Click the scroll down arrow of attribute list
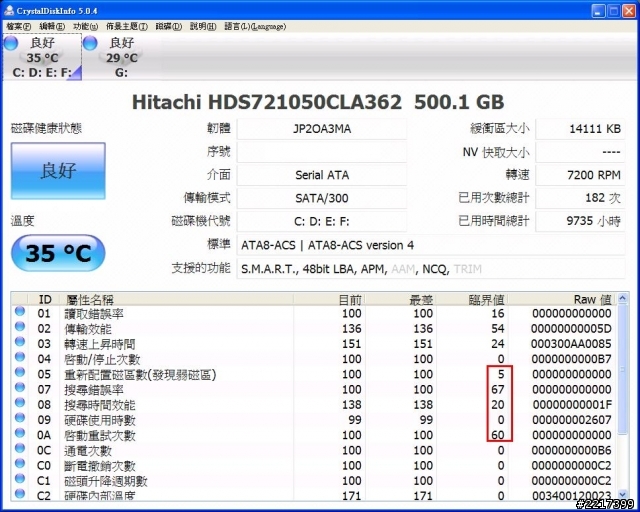The image size is (640, 512). tap(622, 494)
